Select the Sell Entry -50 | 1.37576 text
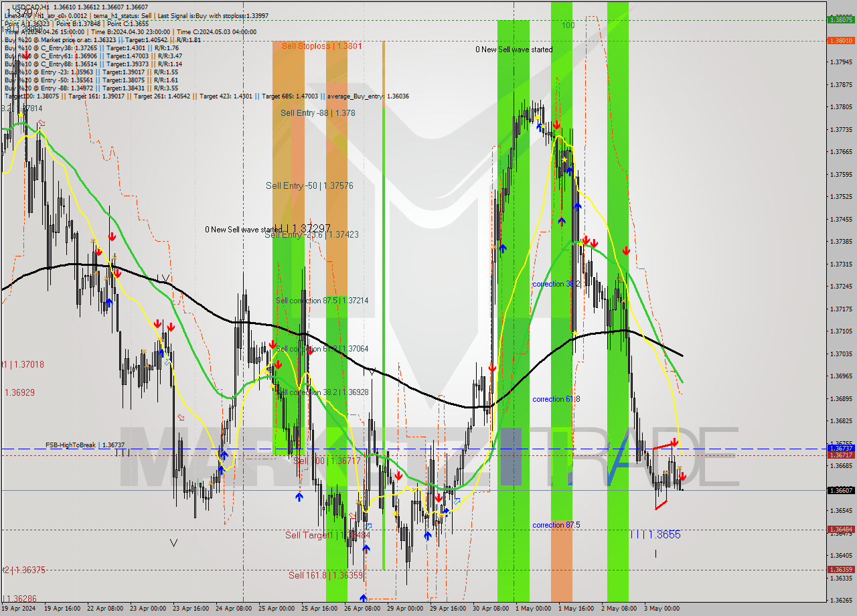The width and height of the screenshot is (857, 616). pyautogui.click(x=310, y=185)
